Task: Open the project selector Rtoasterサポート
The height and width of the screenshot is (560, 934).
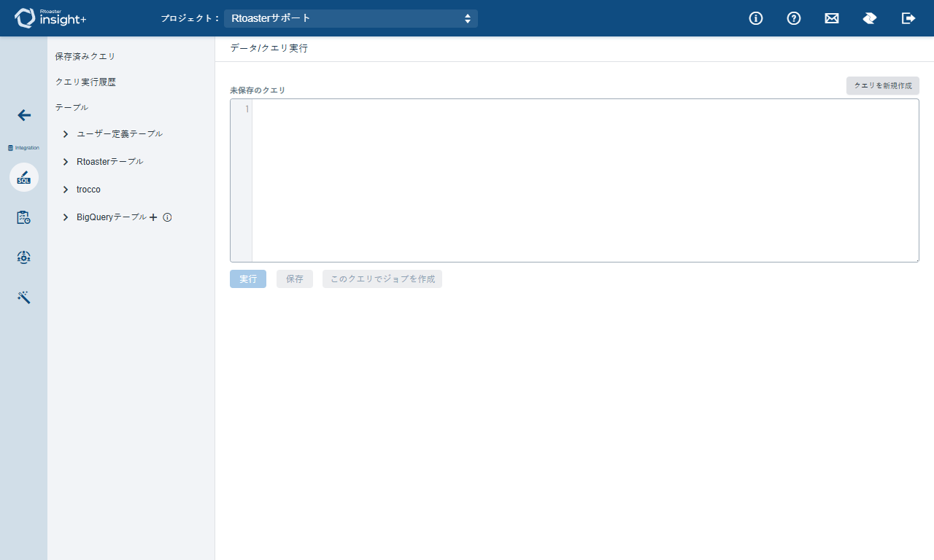Action: (351, 18)
